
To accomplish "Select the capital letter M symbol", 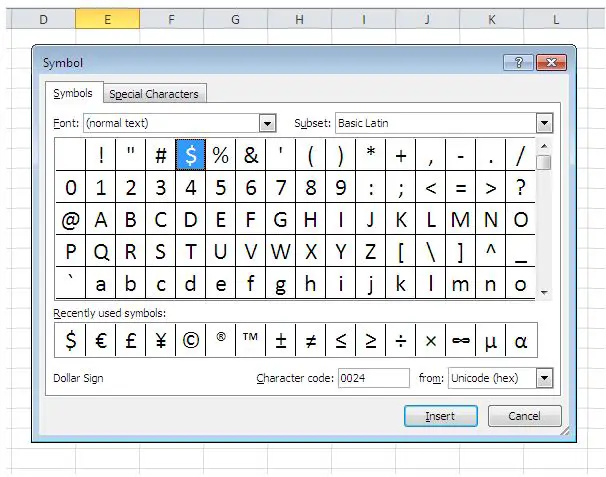I will coord(461,219).
